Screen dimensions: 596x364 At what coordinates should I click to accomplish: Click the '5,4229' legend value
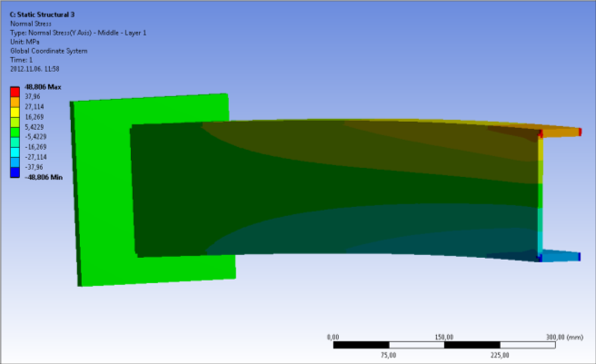pyautogui.click(x=35, y=127)
